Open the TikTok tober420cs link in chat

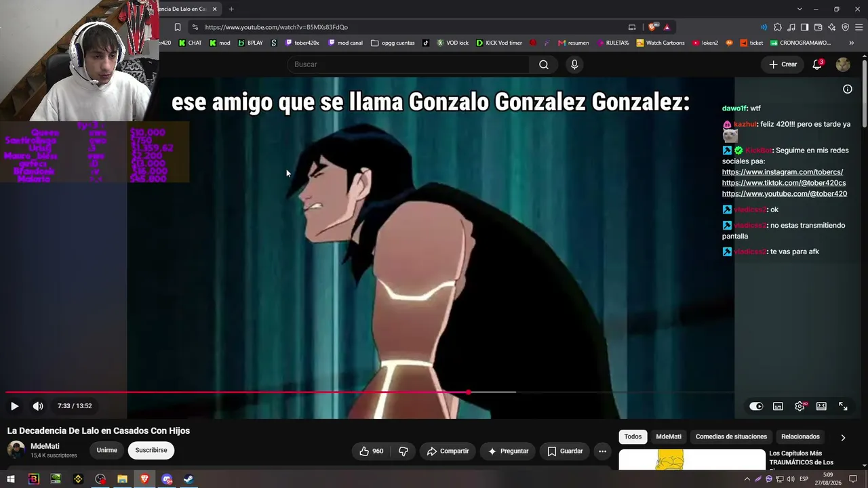point(784,183)
